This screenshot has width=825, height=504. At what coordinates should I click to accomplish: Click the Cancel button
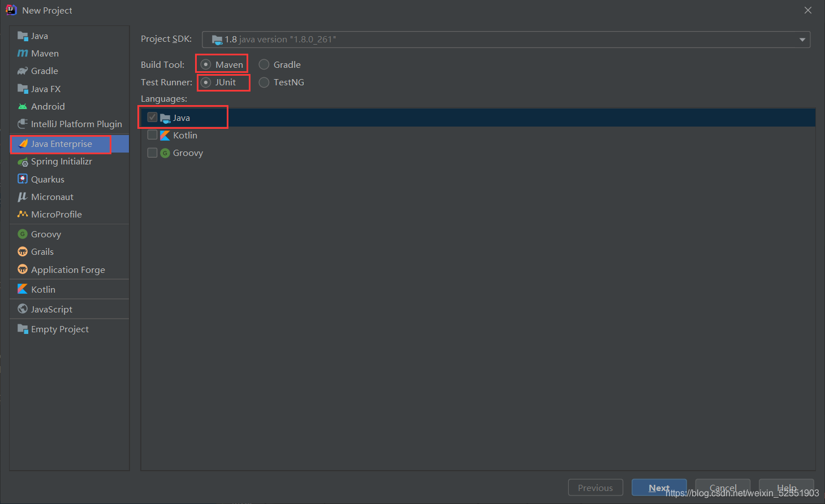(x=723, y=487)
